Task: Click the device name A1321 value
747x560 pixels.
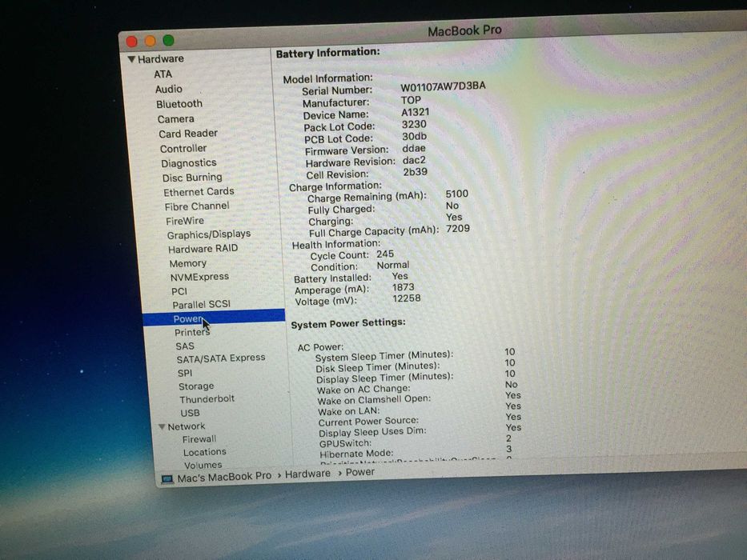Action: [415, 112]
